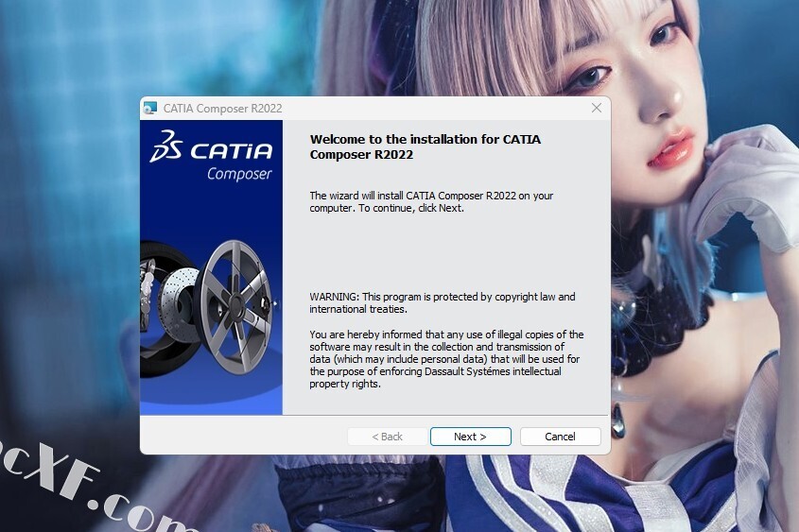Click the CATIA Composer logo banner
The image size is (799, 532).
[212, 156]
